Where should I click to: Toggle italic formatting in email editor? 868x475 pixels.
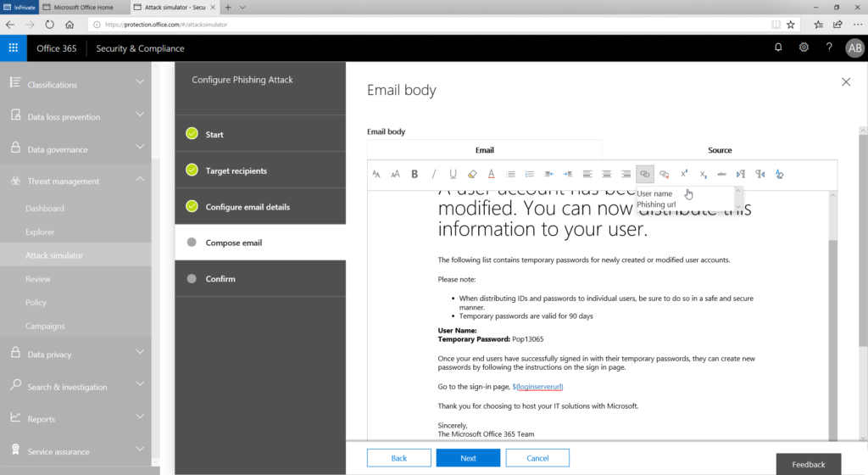(x=433, y=174)
